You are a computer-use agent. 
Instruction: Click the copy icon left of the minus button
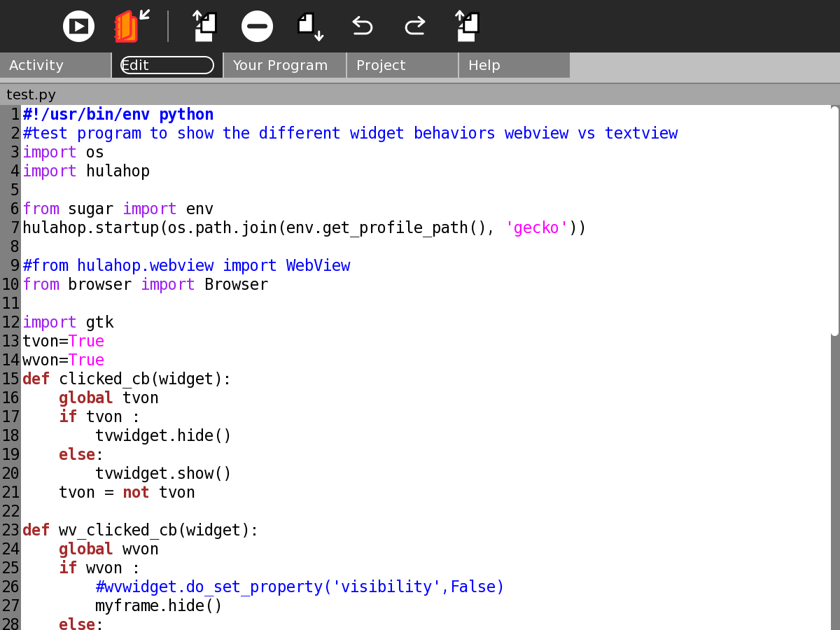click(205, 27)
